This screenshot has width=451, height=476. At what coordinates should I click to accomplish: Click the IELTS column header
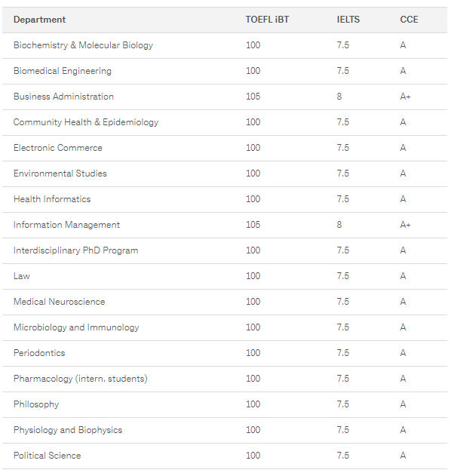coord(348,20)
